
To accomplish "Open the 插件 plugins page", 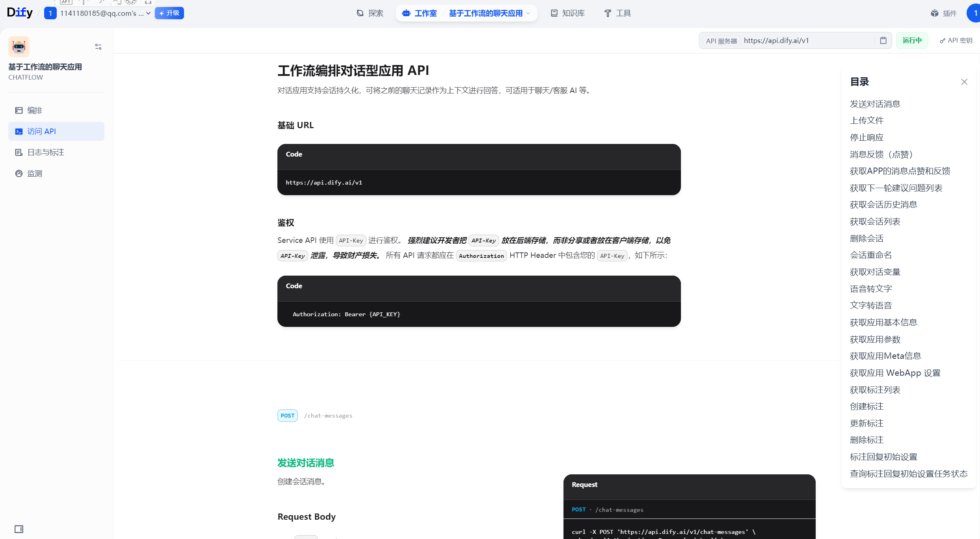I will (x=944, y=13).
